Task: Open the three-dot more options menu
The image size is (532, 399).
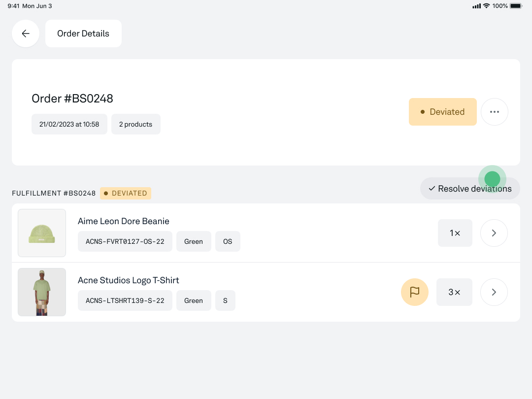Action: click(494, 112)
